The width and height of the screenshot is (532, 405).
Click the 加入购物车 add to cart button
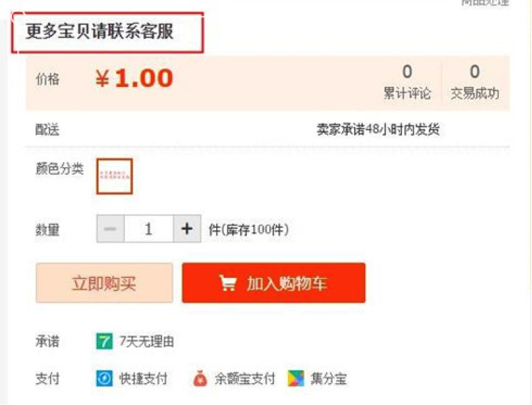click(274, 283)
